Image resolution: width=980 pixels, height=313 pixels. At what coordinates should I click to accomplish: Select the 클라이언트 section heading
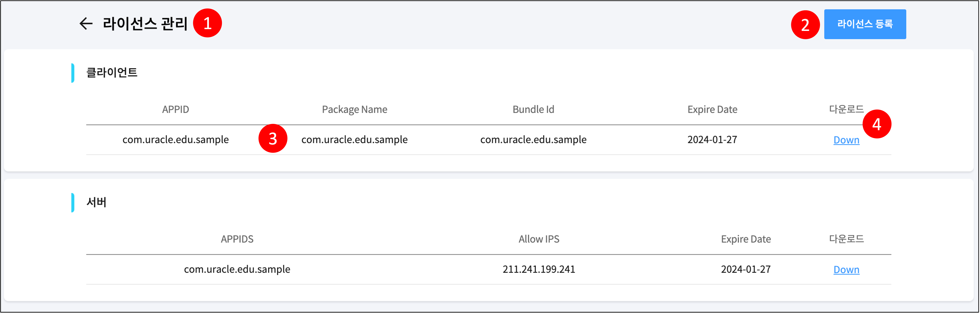pos(112,72)
